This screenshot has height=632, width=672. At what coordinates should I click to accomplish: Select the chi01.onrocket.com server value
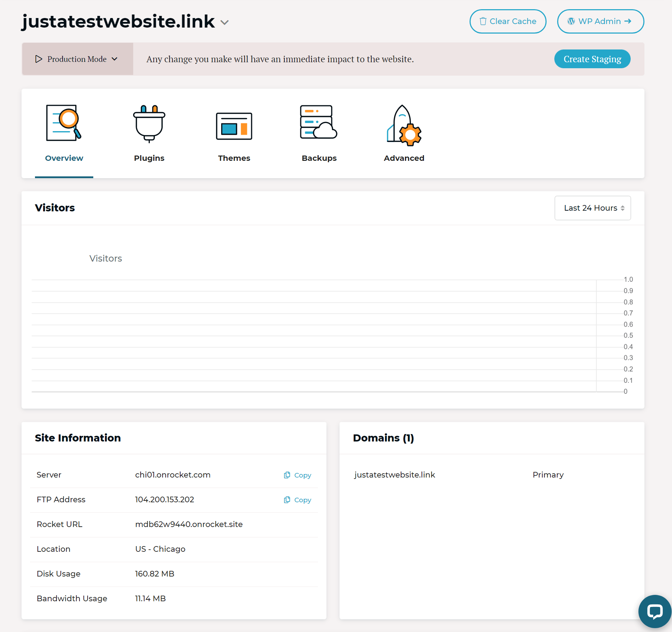pyautogui.click(x=173, y=475)
